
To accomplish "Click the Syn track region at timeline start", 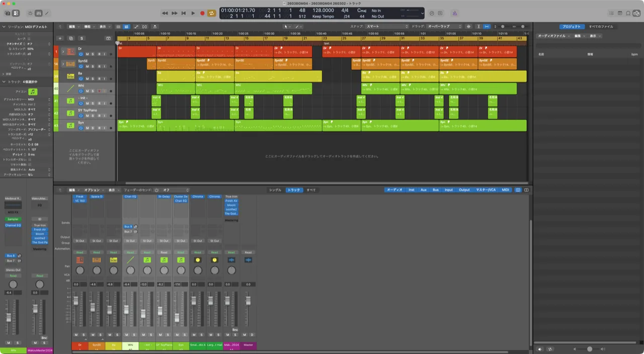I will click(136, 125).
